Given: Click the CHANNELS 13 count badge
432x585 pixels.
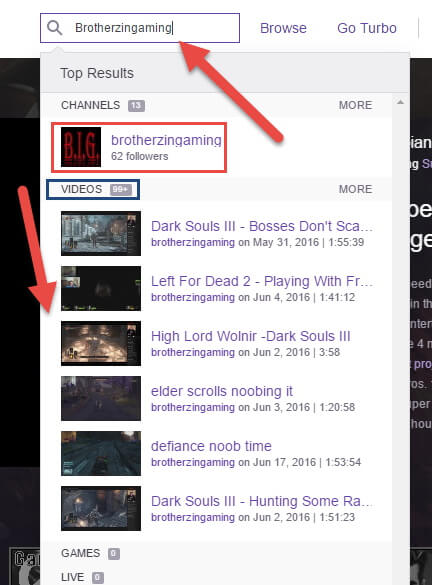Looking at the screenshot, I should pos(136,106).
